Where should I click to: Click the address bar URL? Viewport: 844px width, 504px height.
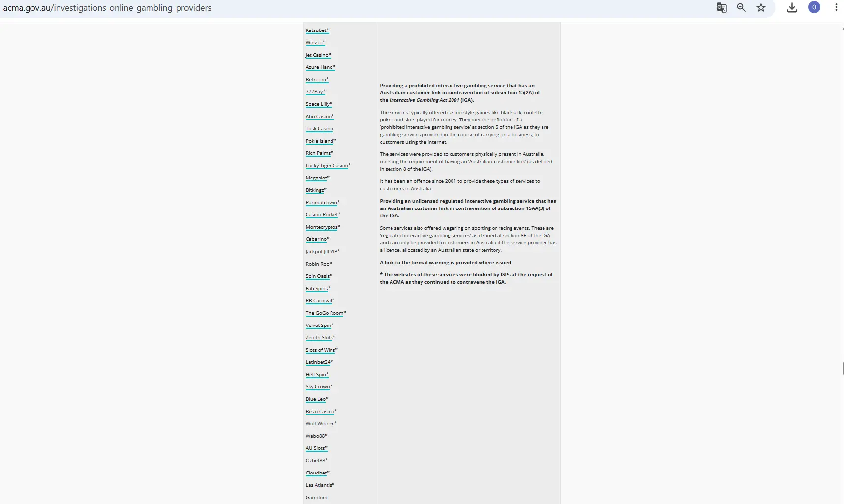click(107, 8)
